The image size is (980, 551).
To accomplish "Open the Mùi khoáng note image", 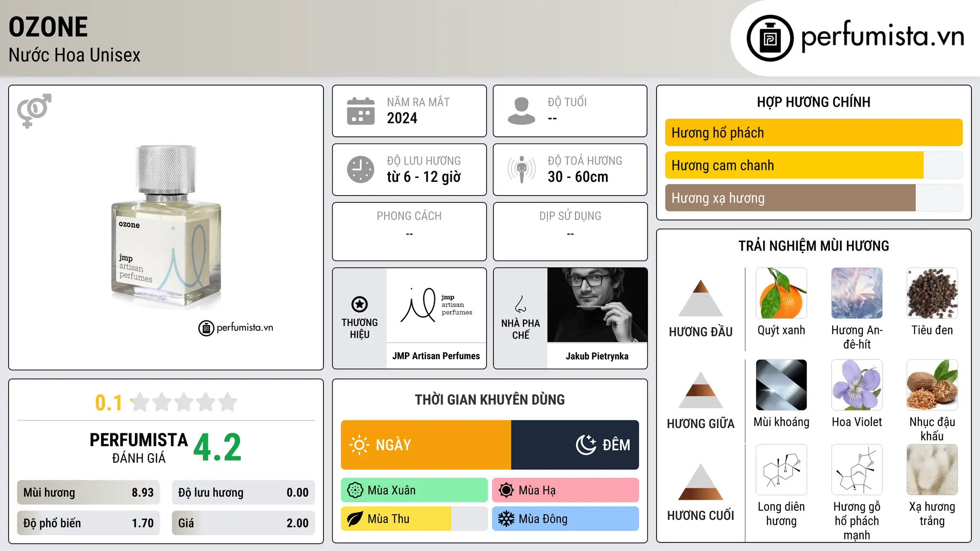I will tap(781, 385).
